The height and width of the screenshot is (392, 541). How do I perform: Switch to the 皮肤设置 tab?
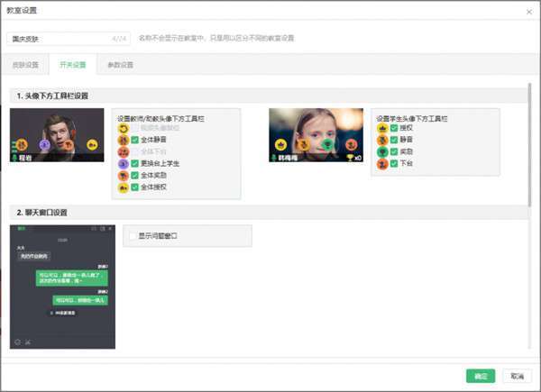25,65
